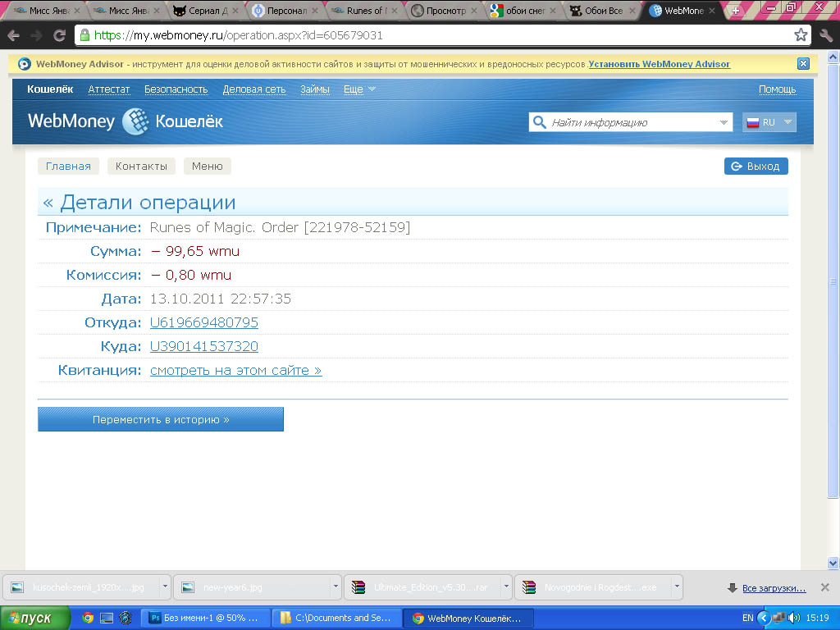Open the пуск Start menu
The width and height of the screenshot is (840, 630).
34,619
